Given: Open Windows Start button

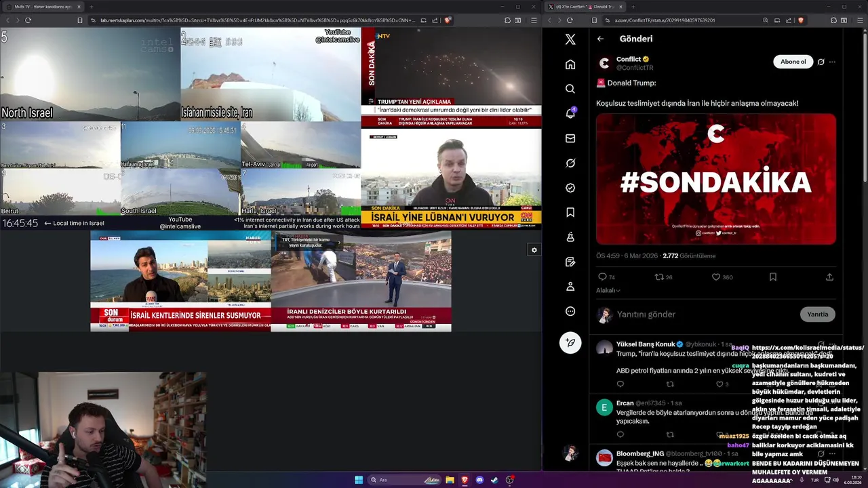Looking at the screenshot, I should click(x=359, y=480).
